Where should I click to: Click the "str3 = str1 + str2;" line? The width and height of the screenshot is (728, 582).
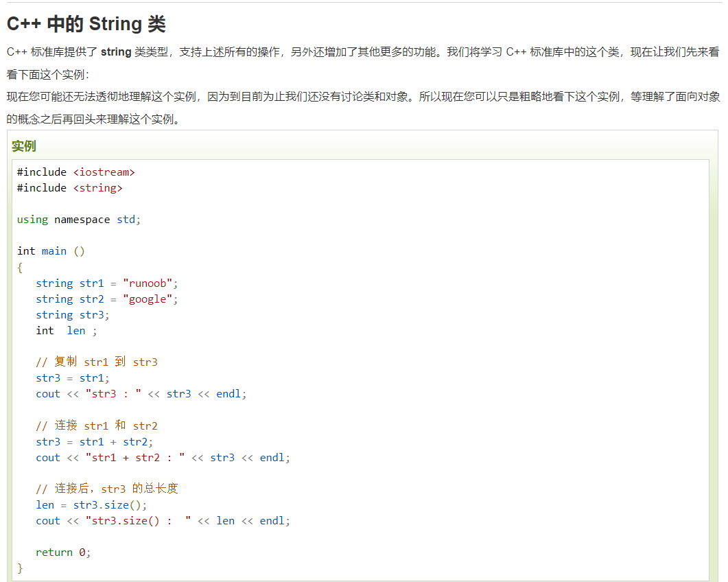pos(95,442)
